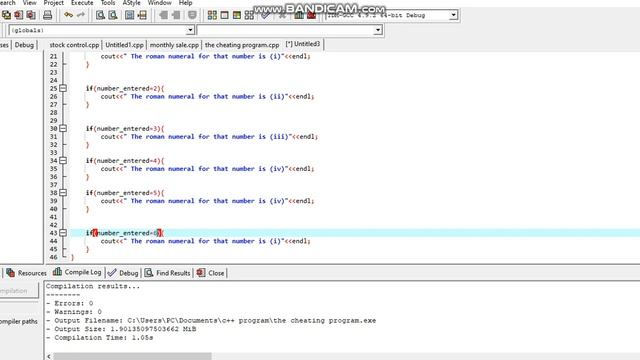Click the Rebuild All icon
Viewport: 640px width, 360px height.
click(249, 15)
